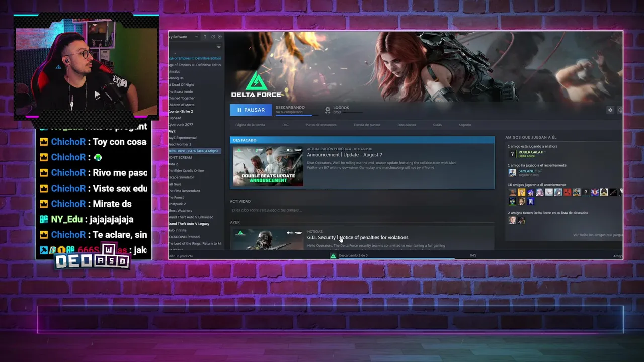The width and height of the screenshot is (644, 362).
Task: Select Cuphead in the library list
Action: [x=175, y=118]
